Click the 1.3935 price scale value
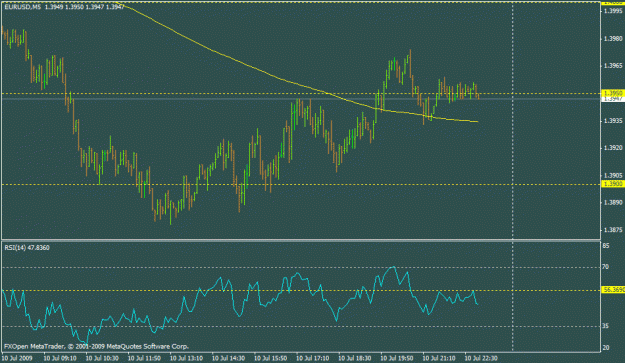 pyautogui.click(x=613, y=120)
